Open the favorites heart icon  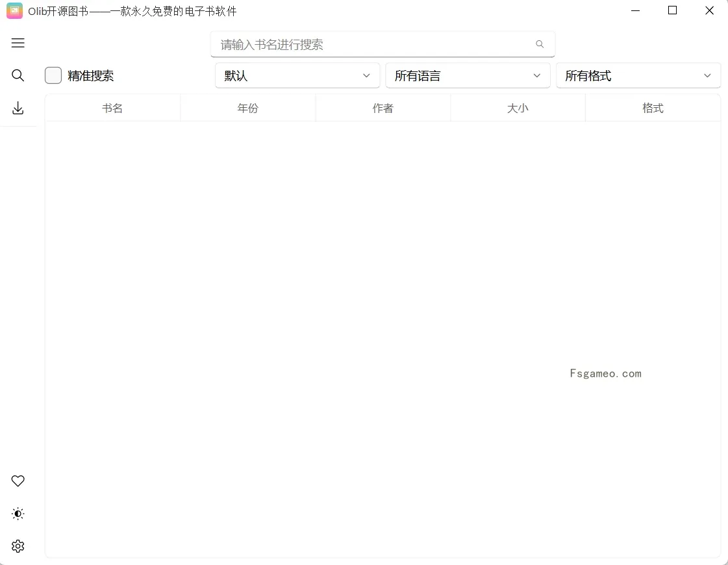(x=18, y=481)
